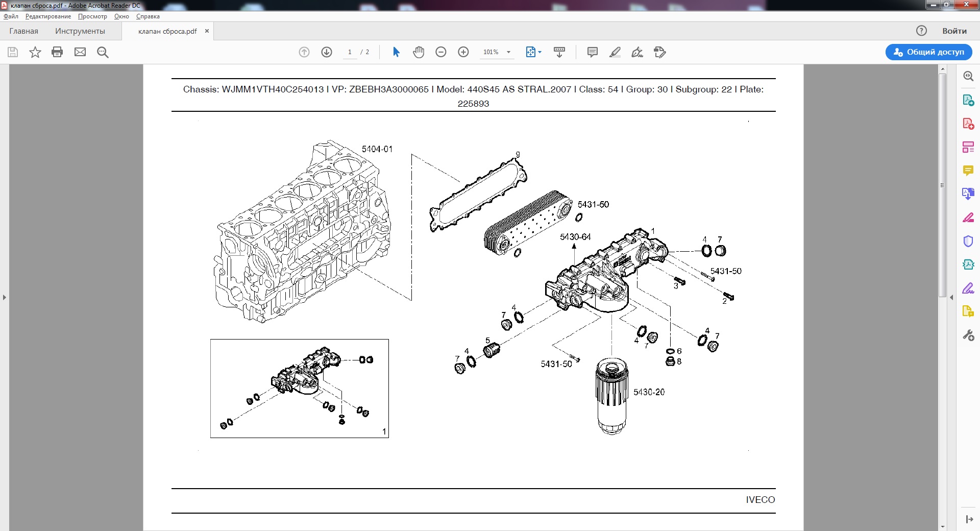Viewport: 980px width, 531px height.
Task: Open Create PDF tool in right pane
Action: (x=968, y=124)
